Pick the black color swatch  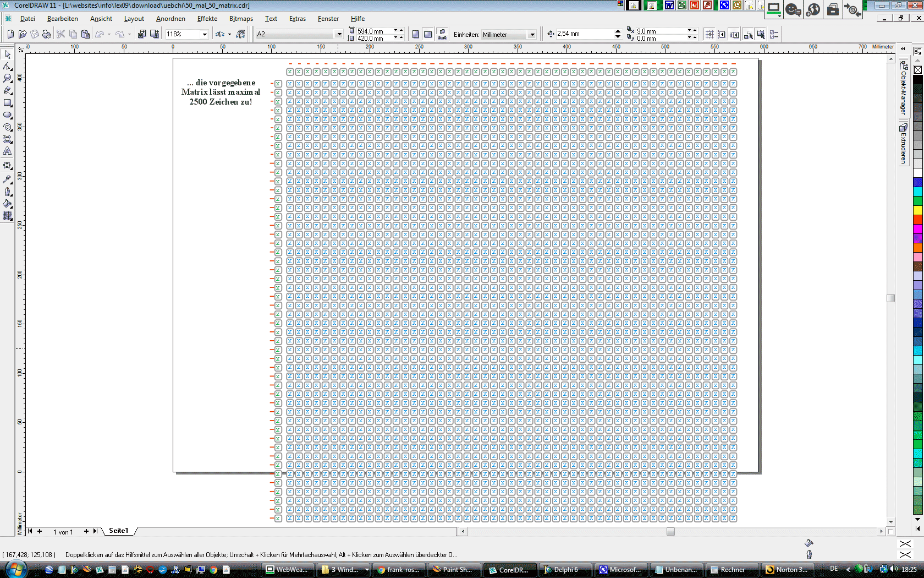(918, 79)
